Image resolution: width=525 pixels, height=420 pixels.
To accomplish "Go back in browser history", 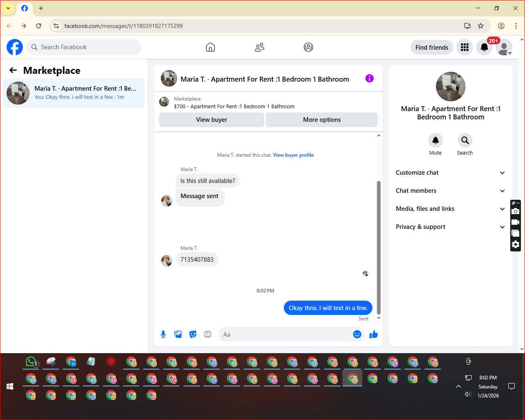I will (9, 26).
